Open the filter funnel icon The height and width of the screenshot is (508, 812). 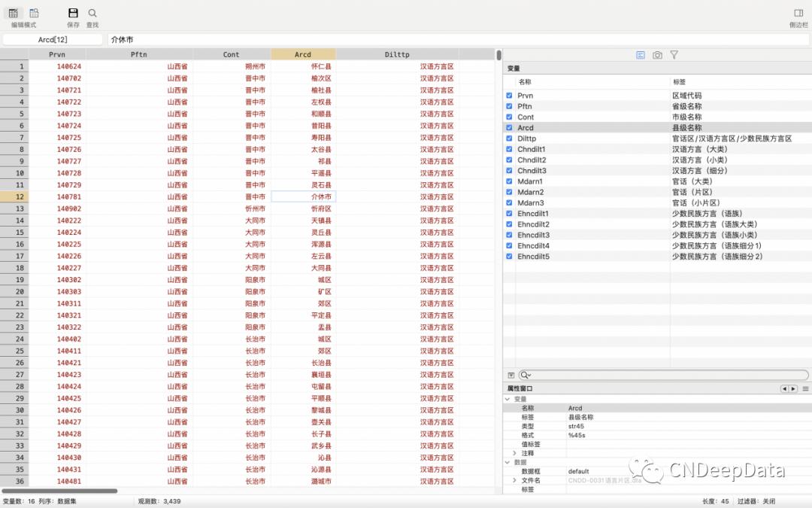click(674, 55)
